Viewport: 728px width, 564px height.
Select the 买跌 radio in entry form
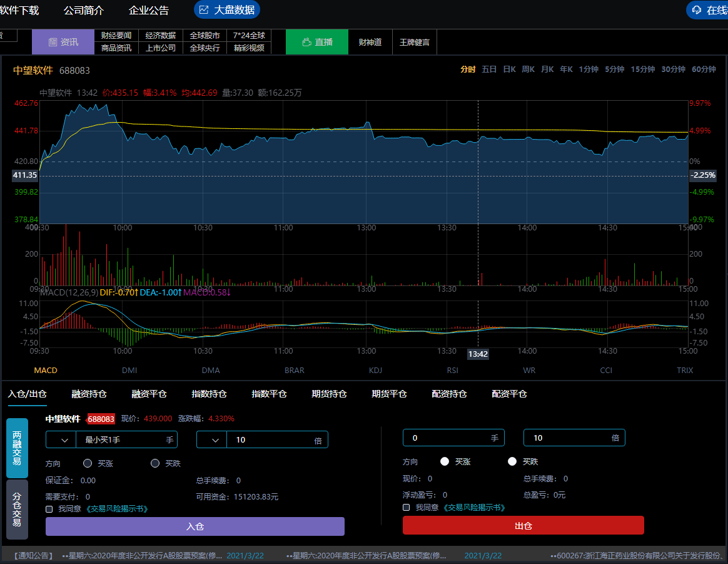click(x=155, y=464)
